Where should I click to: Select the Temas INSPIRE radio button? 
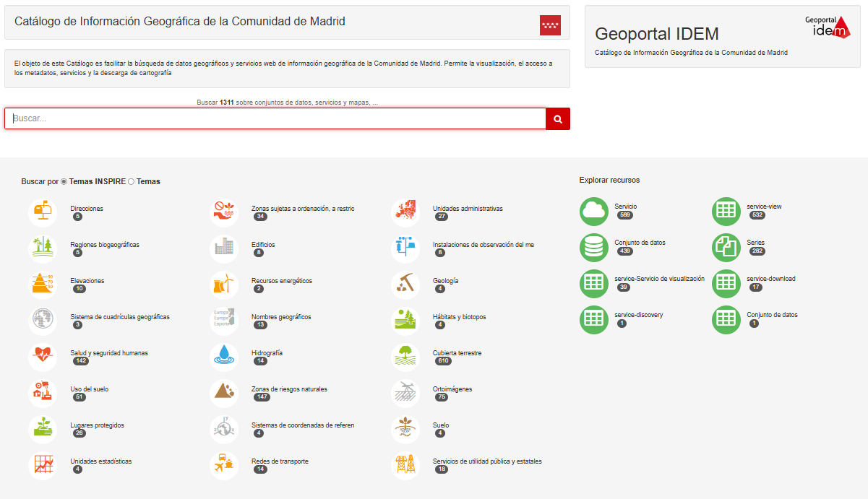tap(64, 182)
